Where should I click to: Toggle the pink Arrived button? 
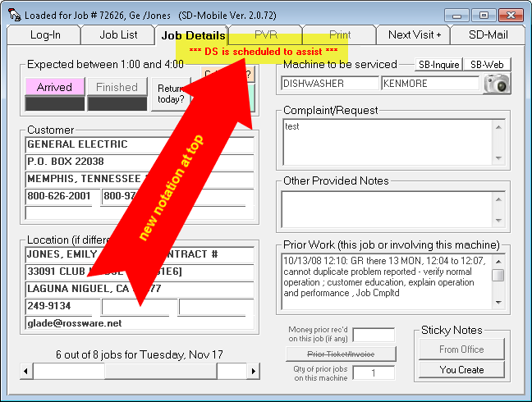54,87
